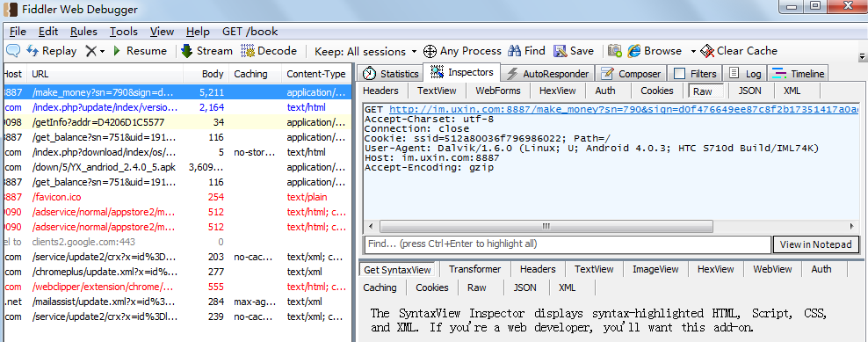Open Keep: All sessions dropdown
868x342 pixels.
pyautogui.click(x=365, y=52)
